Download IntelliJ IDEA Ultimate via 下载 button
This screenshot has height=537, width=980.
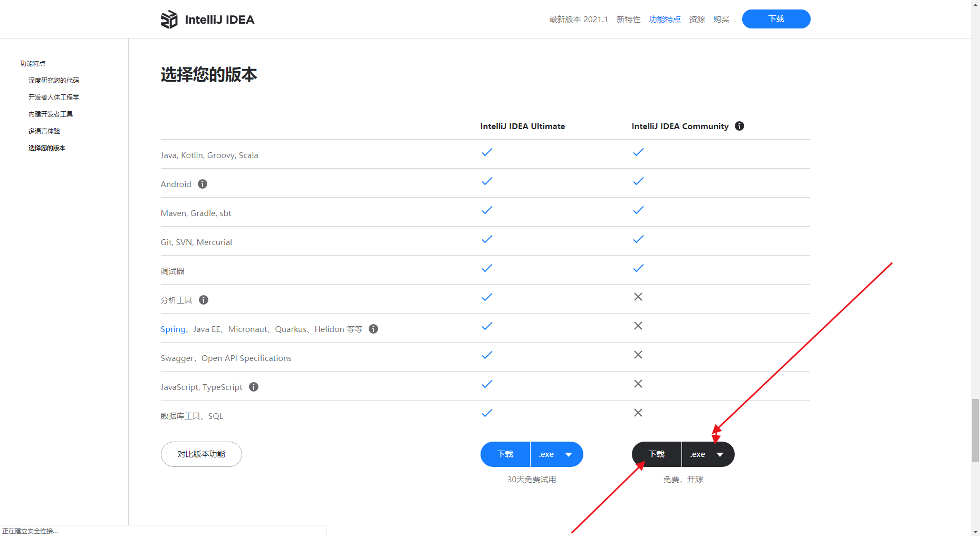coord(505,454)
